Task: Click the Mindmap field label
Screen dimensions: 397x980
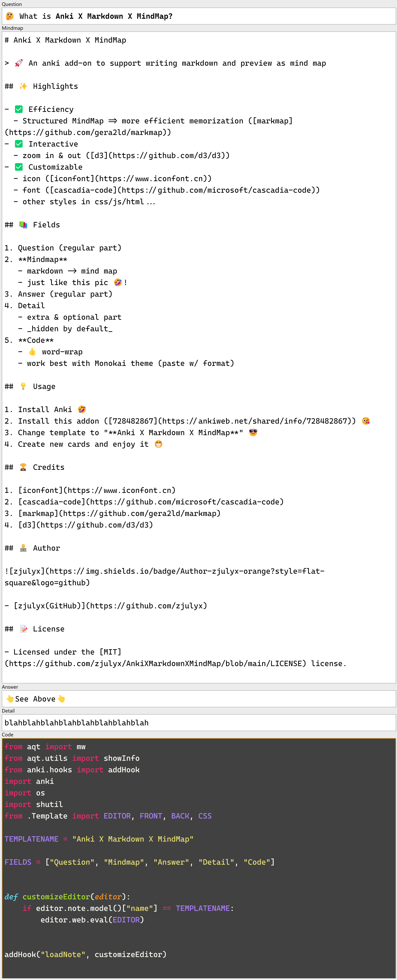Action: [x=13, y=28]
